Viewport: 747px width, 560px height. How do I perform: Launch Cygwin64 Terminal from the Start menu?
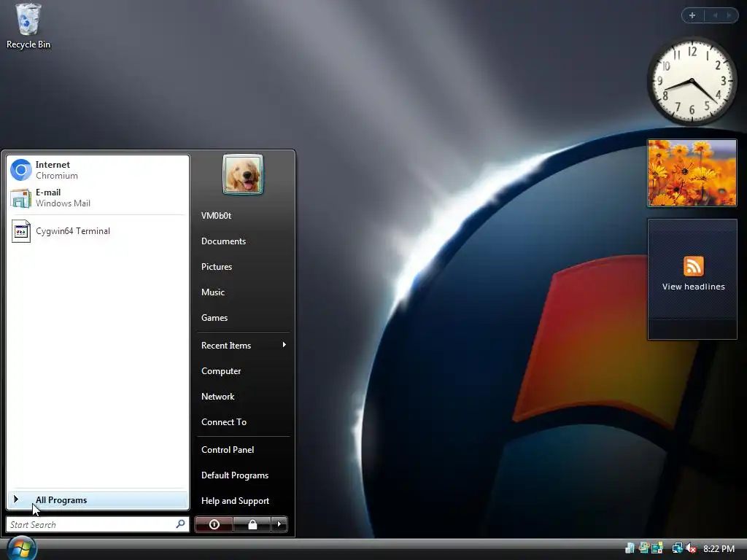pyautogui.click(x=98, y=231)
